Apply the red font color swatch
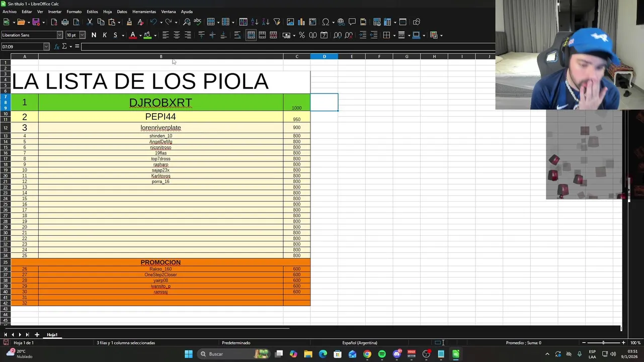This screenshot has width=644, height=362. [x=133, y=35]
